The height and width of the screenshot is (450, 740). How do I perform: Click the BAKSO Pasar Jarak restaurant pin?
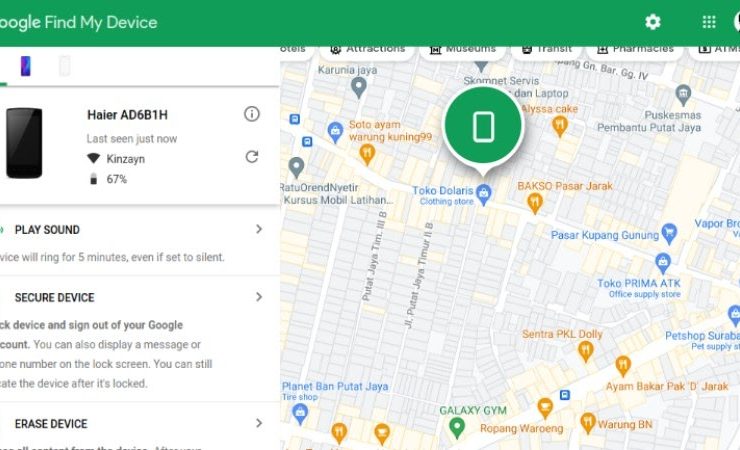click(534, 201)
